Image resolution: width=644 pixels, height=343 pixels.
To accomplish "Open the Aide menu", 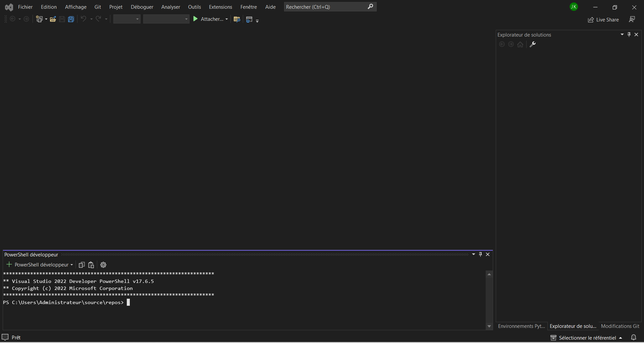I will pos(270,7).
